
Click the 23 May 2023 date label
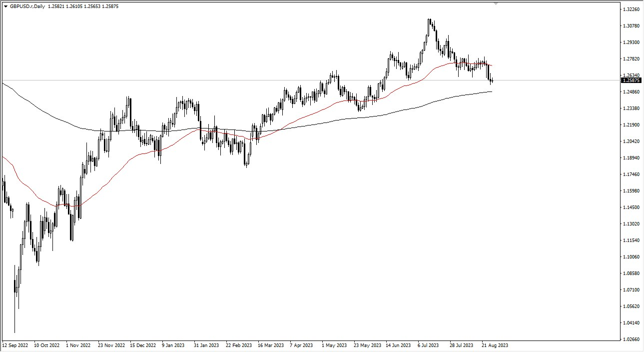tap(366, 345)
